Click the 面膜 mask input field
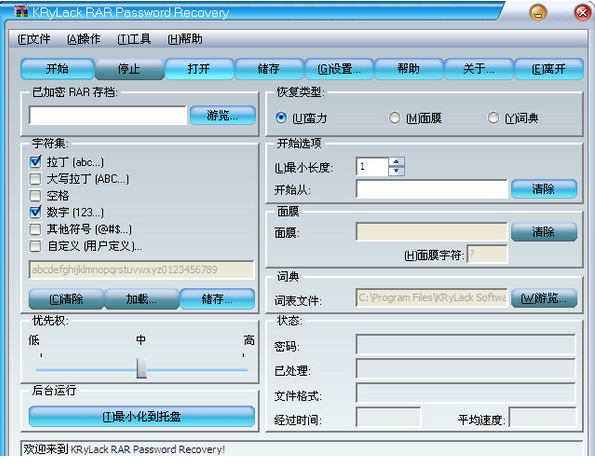Viewport: 595px width, 474px height. 432,232
